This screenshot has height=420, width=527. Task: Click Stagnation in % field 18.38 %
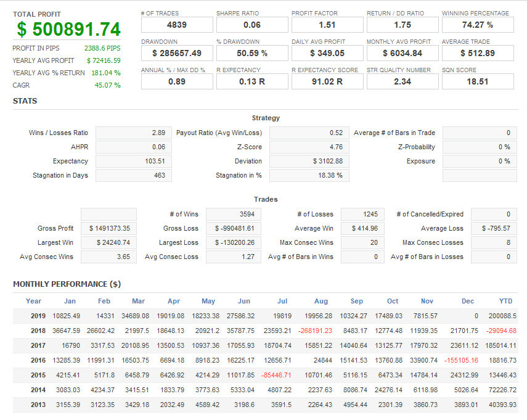[309, 175]
